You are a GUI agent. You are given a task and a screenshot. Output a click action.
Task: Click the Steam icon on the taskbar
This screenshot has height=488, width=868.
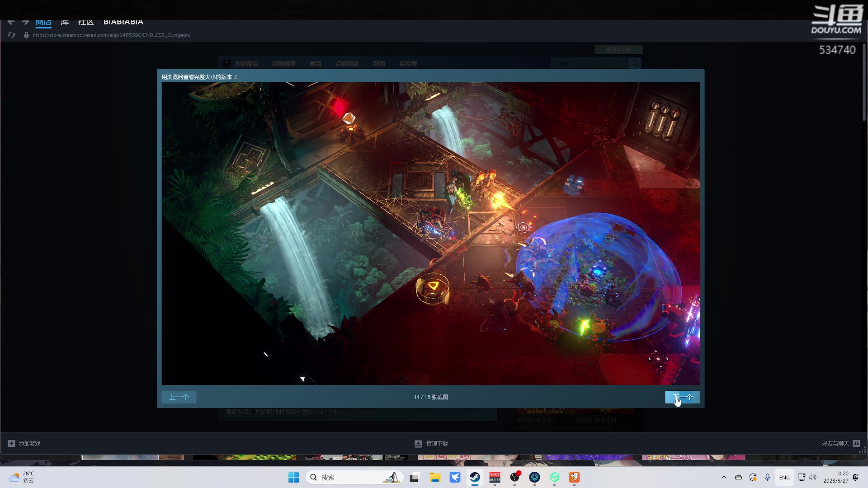click(475, 477)
